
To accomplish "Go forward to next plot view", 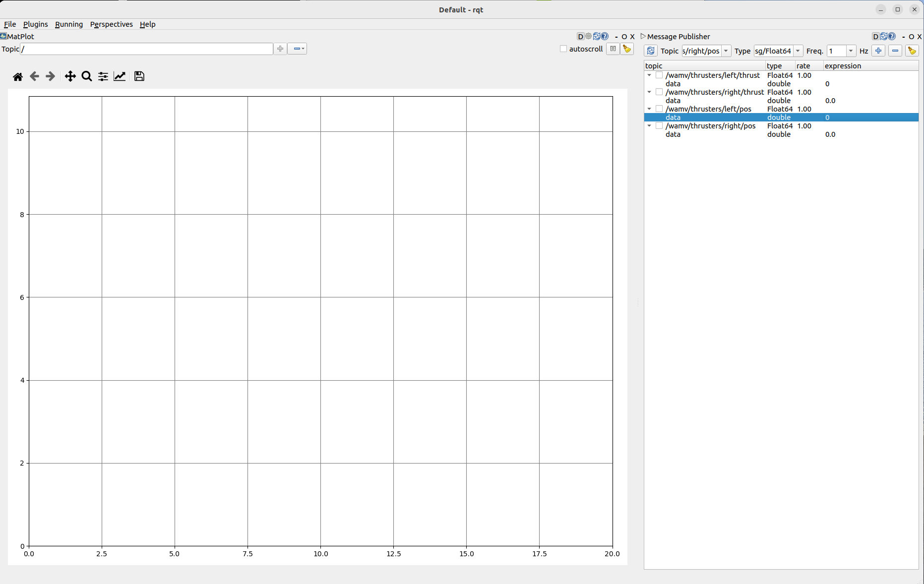I will click(x=51, y=76).
